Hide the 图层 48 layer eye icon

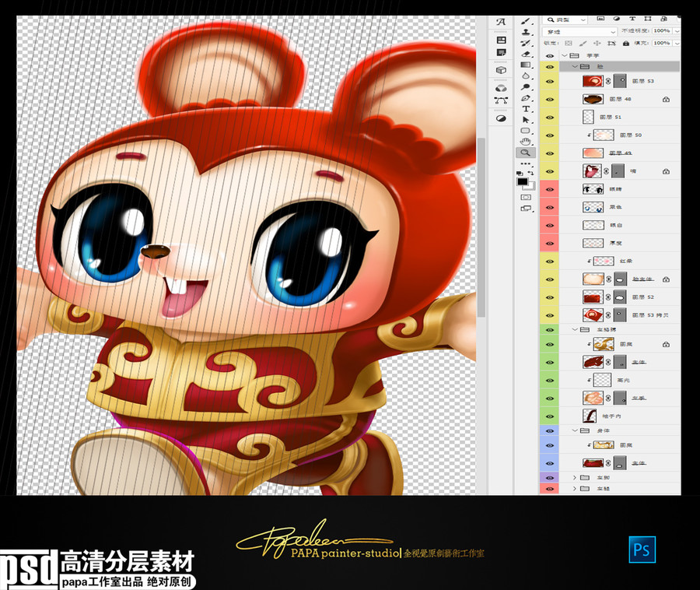(550, 99)
